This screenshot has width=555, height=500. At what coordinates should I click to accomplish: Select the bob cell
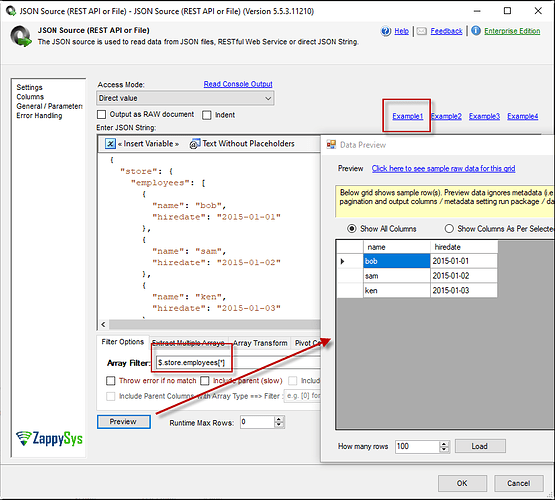coord(397,261)
